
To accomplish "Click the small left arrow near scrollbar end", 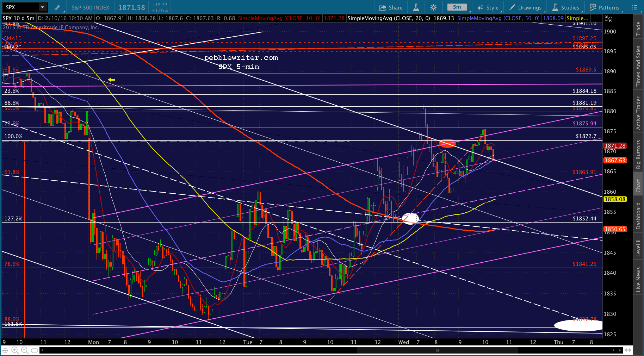I will 613,350.
